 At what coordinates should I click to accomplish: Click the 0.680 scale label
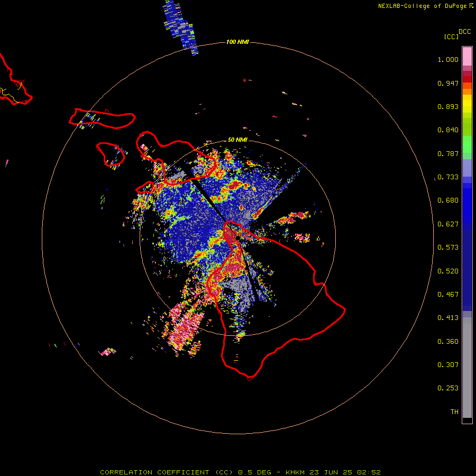pos(448,200)
